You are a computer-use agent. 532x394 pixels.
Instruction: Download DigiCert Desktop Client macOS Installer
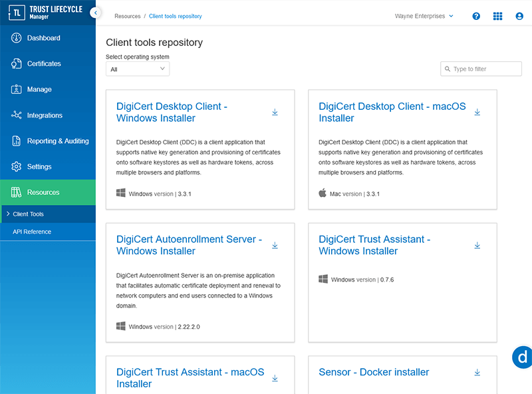click(x=477, y=112)
